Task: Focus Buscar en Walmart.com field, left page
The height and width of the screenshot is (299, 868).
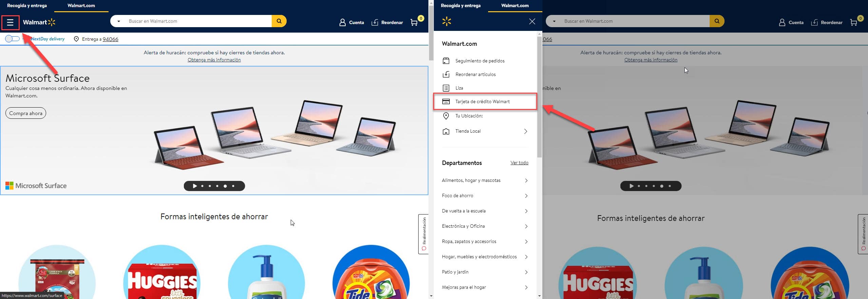Action: pos(198,21)
